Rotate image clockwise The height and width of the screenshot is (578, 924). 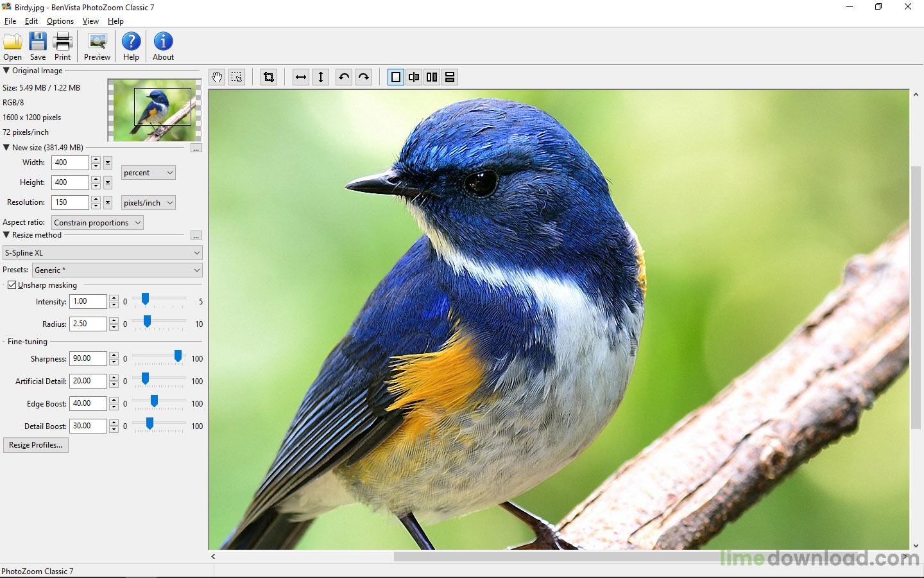click(364, 77)
